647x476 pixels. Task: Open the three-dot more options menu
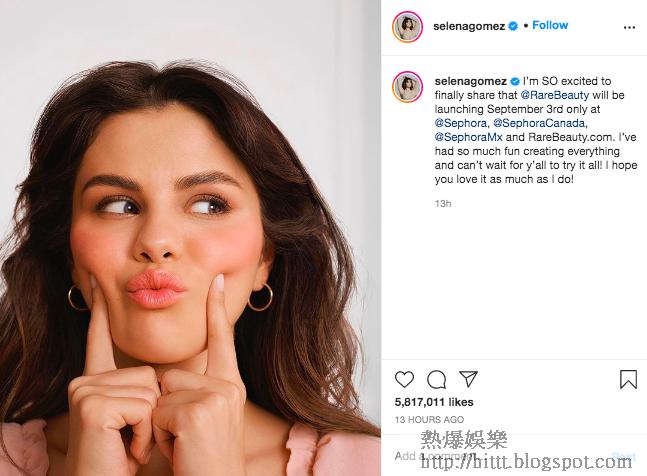point(629,27)
